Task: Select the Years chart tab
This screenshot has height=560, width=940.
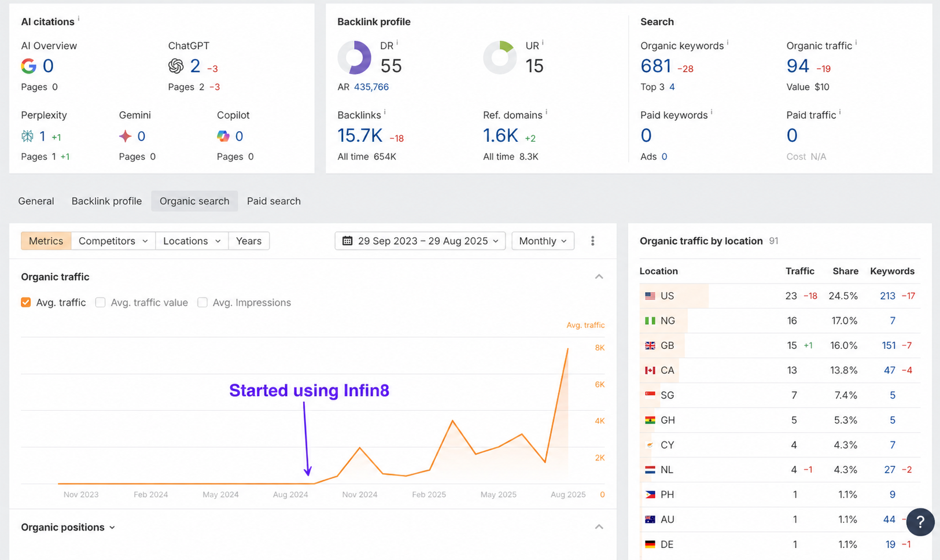Action: pyautogui.click(x=249, y=241)
